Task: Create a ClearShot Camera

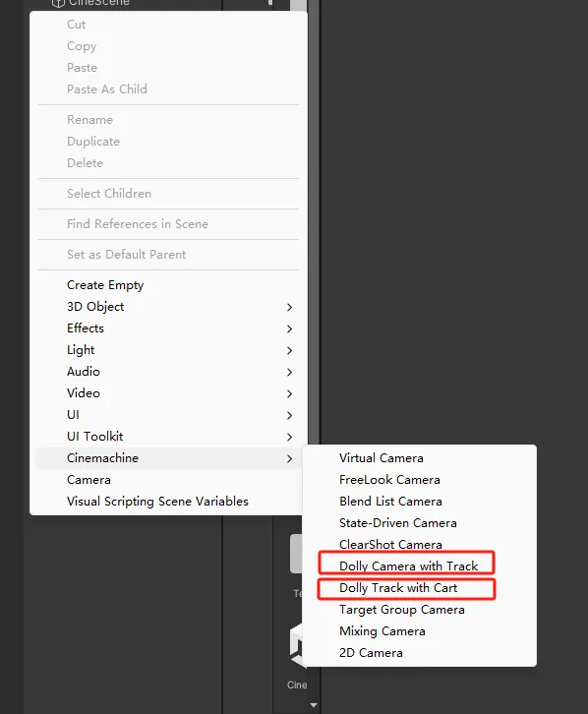Action: (x=419, y=545)
